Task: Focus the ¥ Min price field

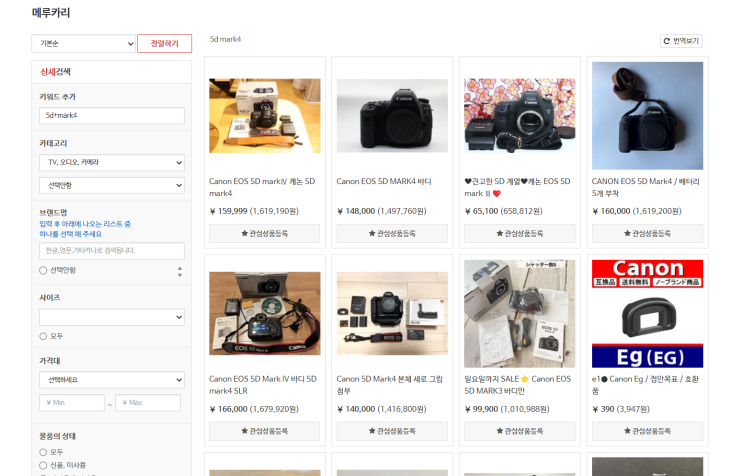Action: (72, 403)
